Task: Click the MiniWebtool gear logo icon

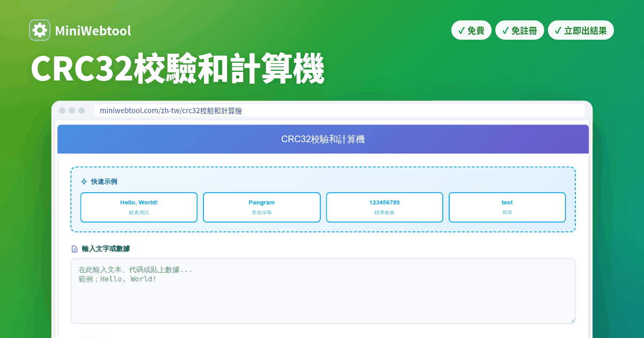Action: 40,31
